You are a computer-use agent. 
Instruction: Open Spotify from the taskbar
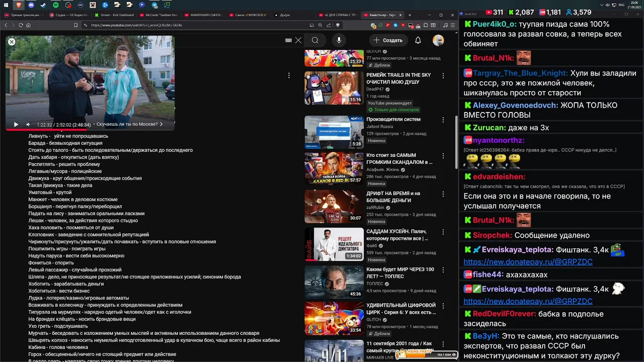56,5
